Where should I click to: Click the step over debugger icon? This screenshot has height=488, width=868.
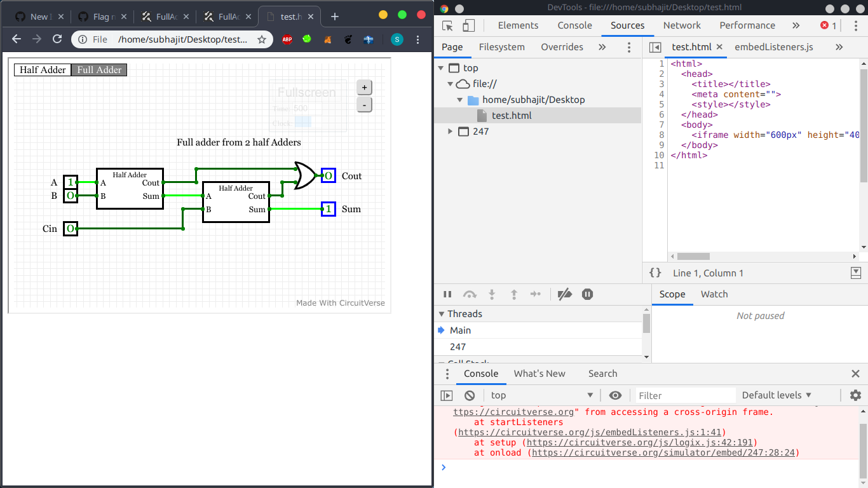[470, 294]
